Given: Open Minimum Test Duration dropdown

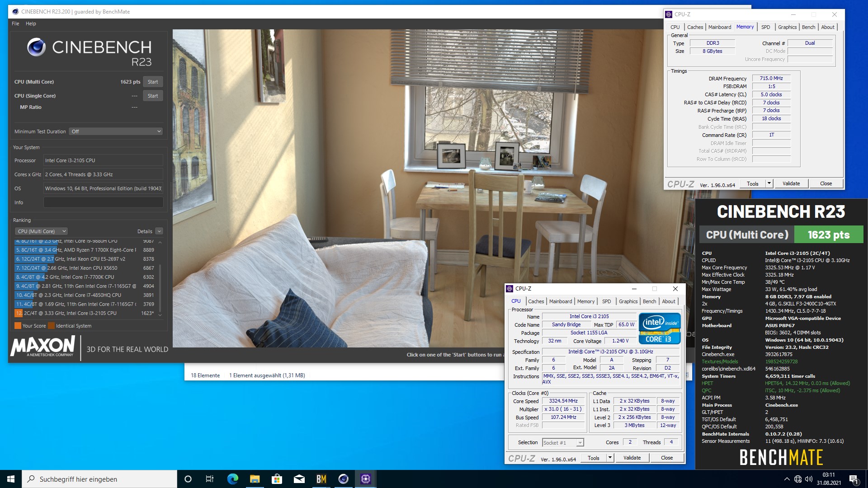Looking at the screenshot, I should coord(116,131).
